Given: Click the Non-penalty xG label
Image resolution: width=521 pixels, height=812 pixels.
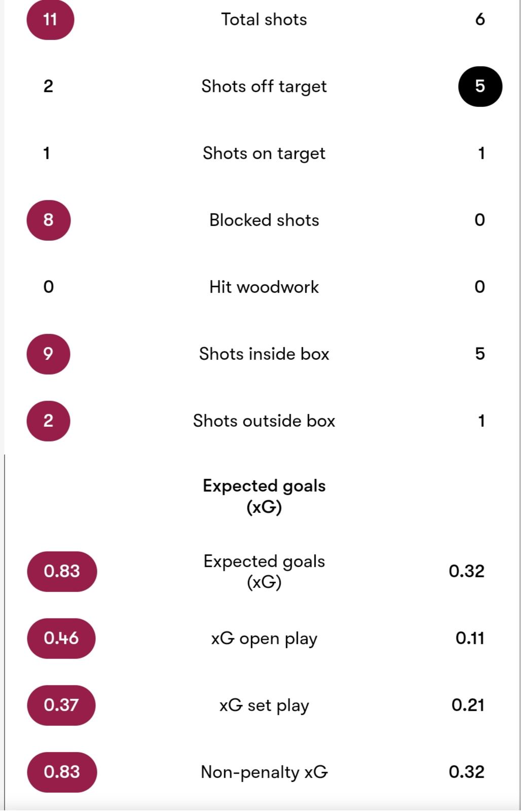Looking at the screenshot, I should [264, 772].
